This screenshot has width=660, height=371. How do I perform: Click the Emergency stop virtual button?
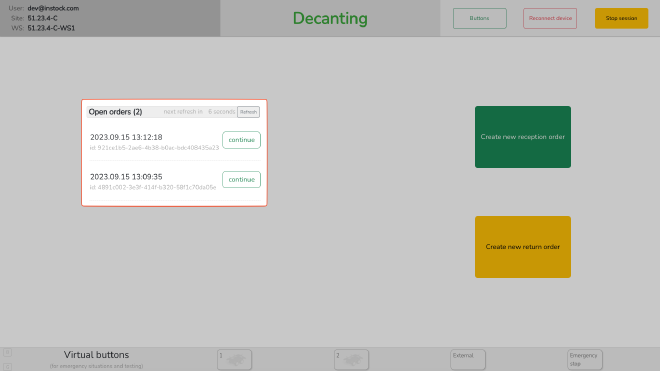pos(585,360)
